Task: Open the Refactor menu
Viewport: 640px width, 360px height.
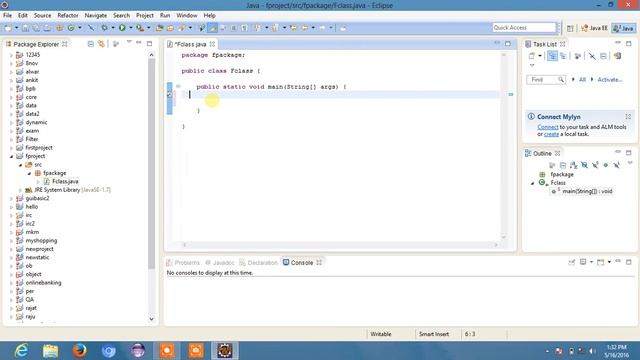Action: point(68,15)
